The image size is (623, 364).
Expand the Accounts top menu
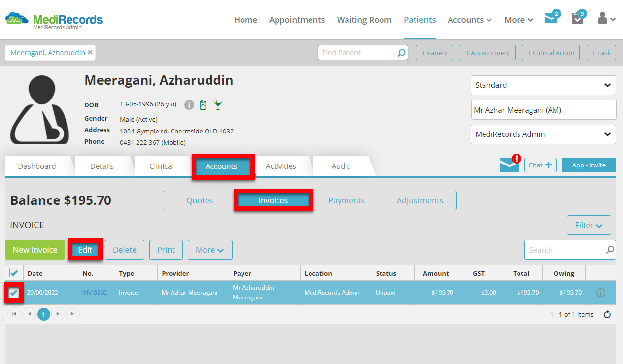tap(470, 20)
